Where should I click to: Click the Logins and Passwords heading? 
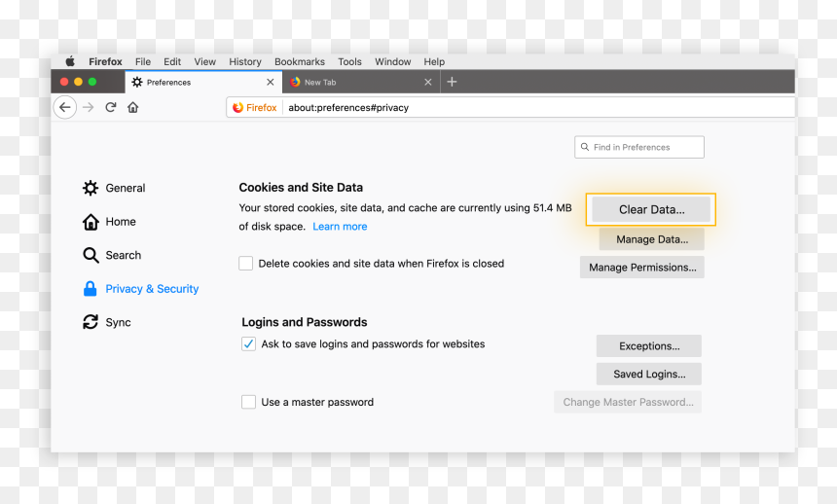pyautogui.click(x=305, y=322)
